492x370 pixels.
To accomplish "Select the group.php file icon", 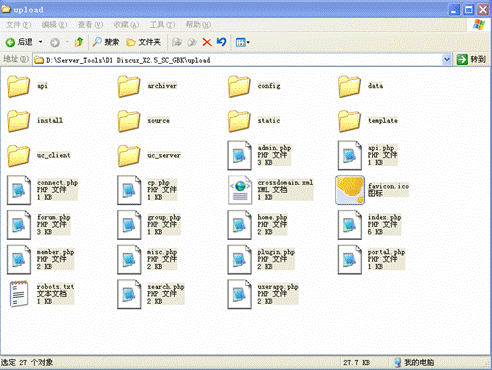I will tap(129, 225).
